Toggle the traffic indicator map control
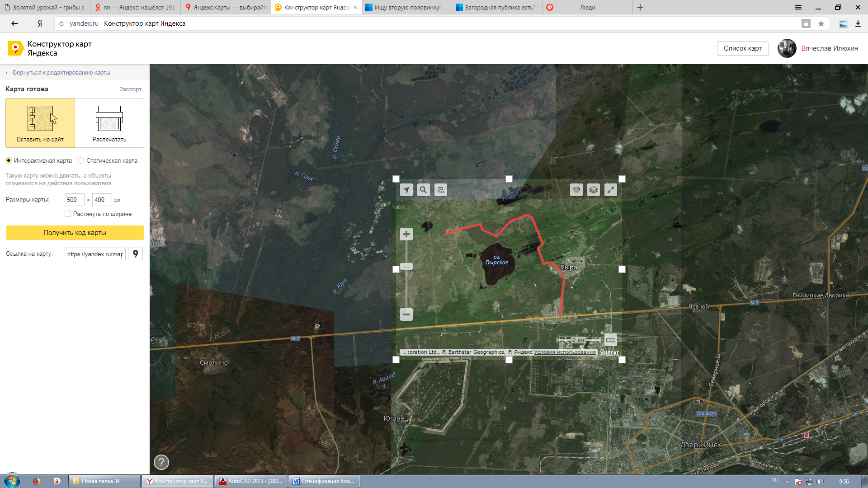868x488 pixels. 576,190
